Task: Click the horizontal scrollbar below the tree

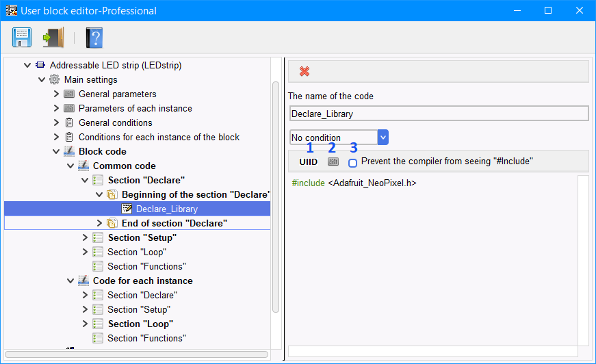Action: point(136,354)
